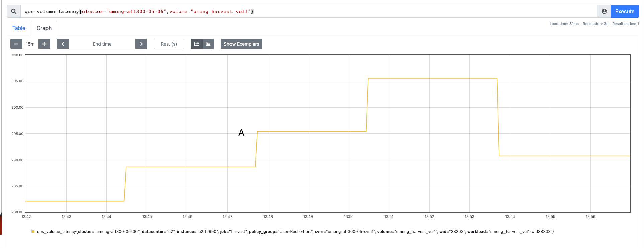
Task: Click the 305.00 y-axis label
Action: (x=17, y=81)
